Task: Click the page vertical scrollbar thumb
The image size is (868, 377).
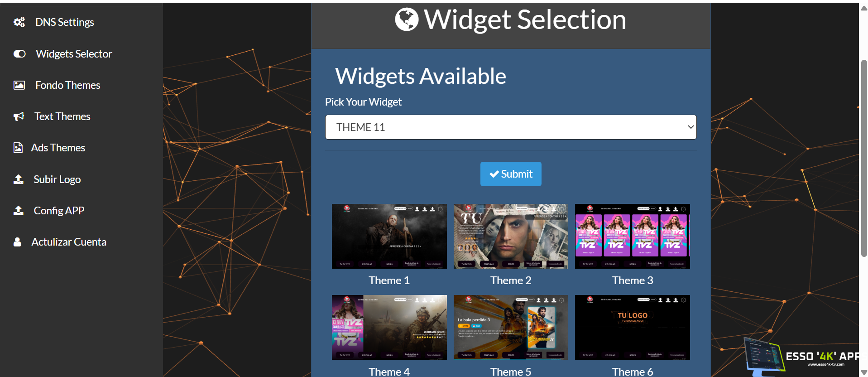Action: coord(864,159)
